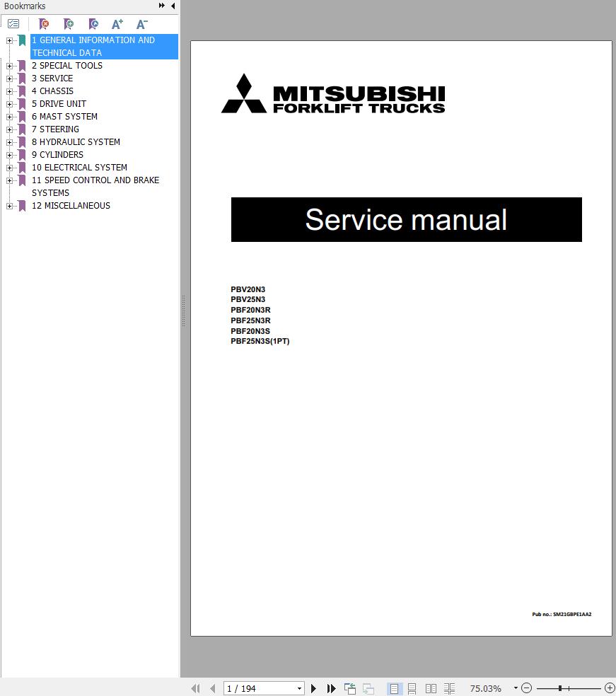Click the previous view icon

click(350, 688)
